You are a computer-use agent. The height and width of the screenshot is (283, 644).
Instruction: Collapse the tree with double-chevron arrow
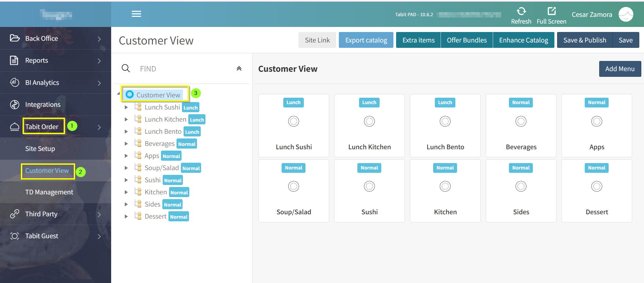tap(239, 69)
